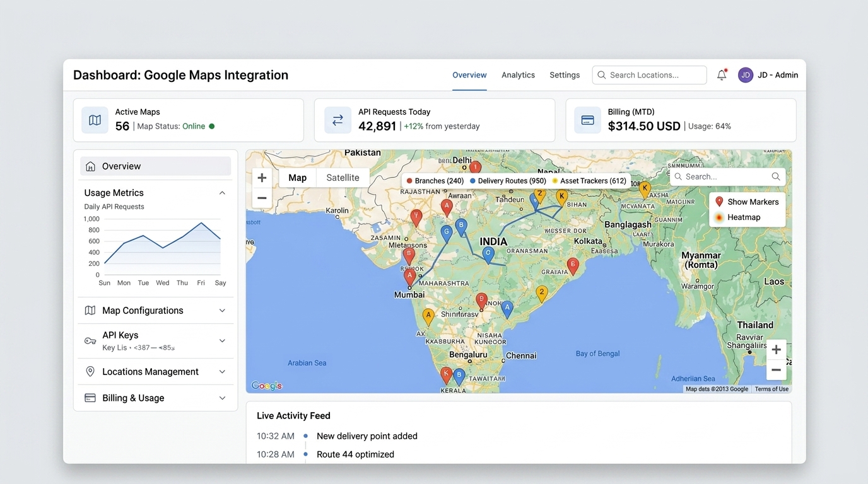Click the Locations Management pin icon
Screen dimensions: 868x484
[90, 372]
